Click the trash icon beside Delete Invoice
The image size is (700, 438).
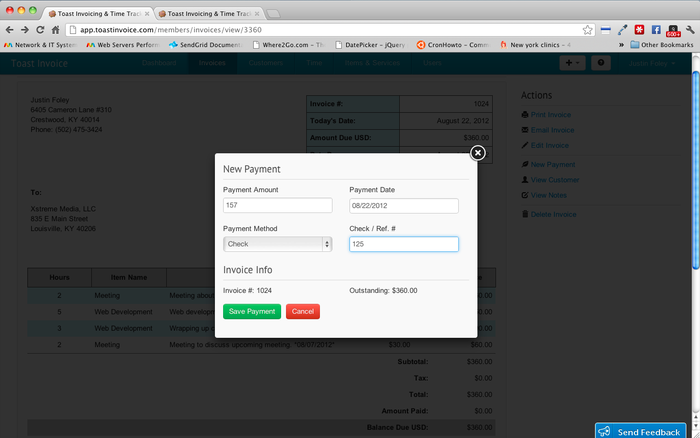pyautogui.click(x=525, y=214)
